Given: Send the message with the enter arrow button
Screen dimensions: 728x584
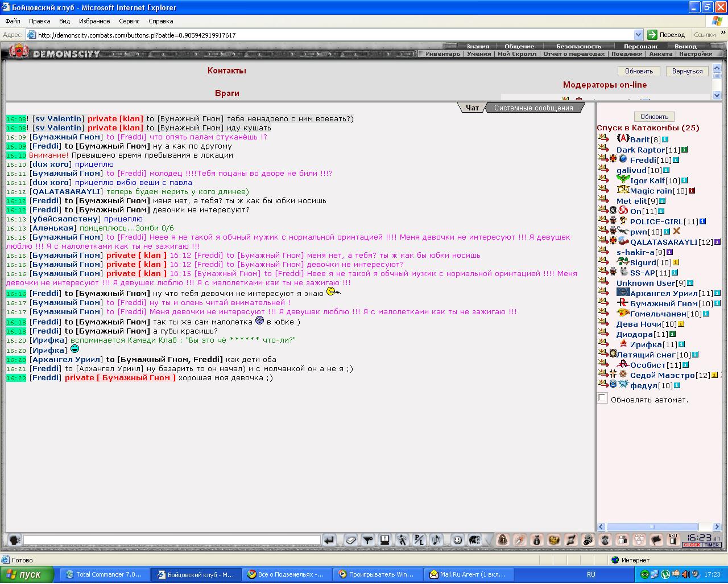Looking at the screenshot, I should pyautogui.click(x=329, y=540).
